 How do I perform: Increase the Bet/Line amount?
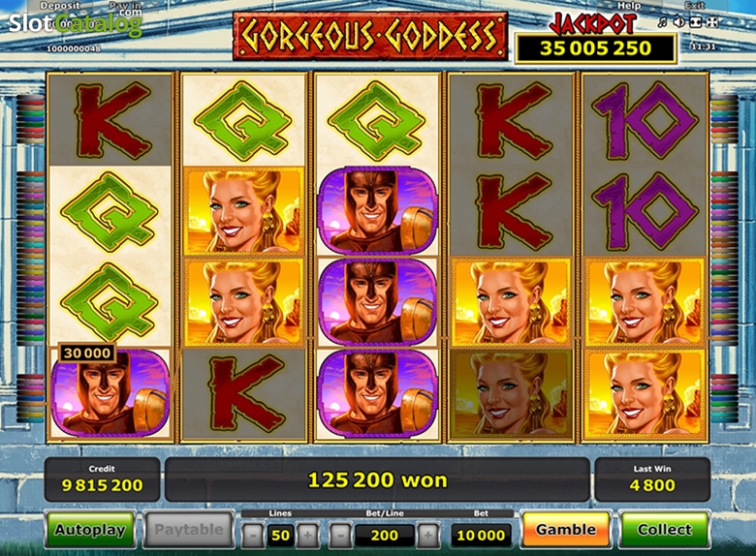point(427,535)
